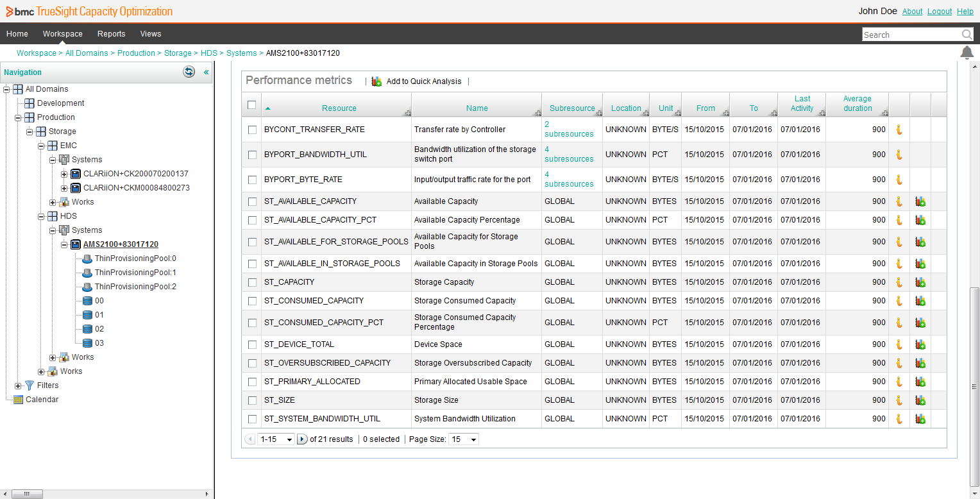Open the 1-15 page range dropdown

click(276, 439)
